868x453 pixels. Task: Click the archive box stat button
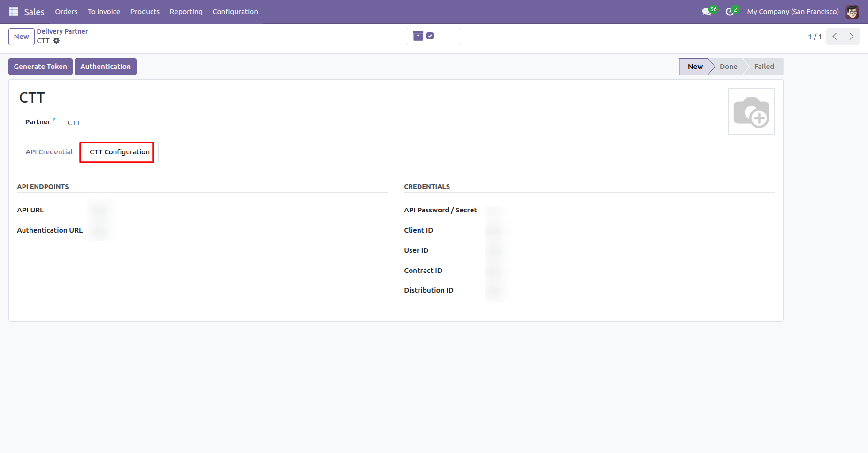(x=434, y=36)
